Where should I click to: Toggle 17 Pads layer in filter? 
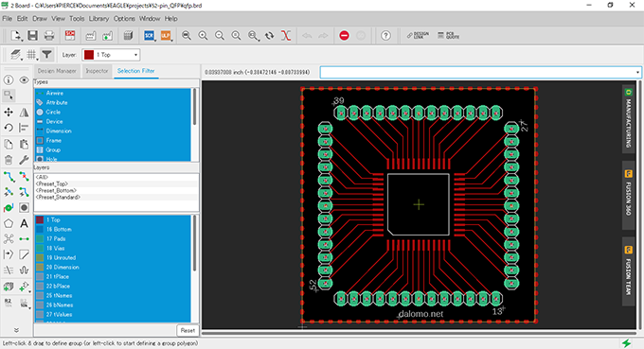(112, 238)
